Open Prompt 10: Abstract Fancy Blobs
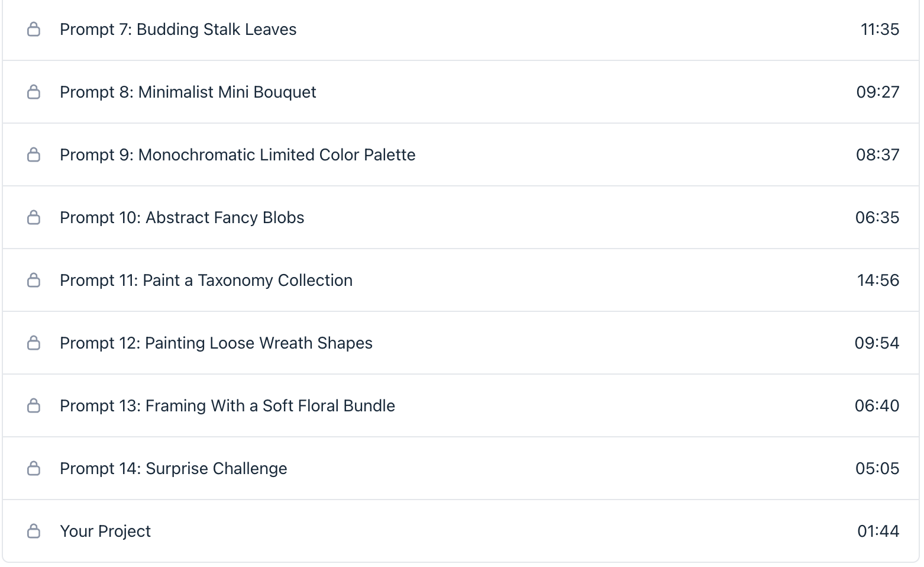 click(182, 218)
